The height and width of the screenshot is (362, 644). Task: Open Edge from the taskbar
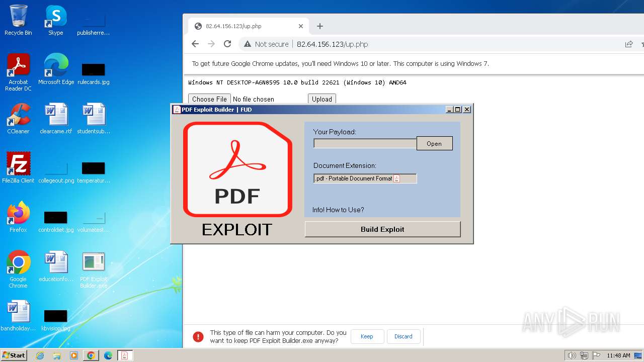click(108, 355)
